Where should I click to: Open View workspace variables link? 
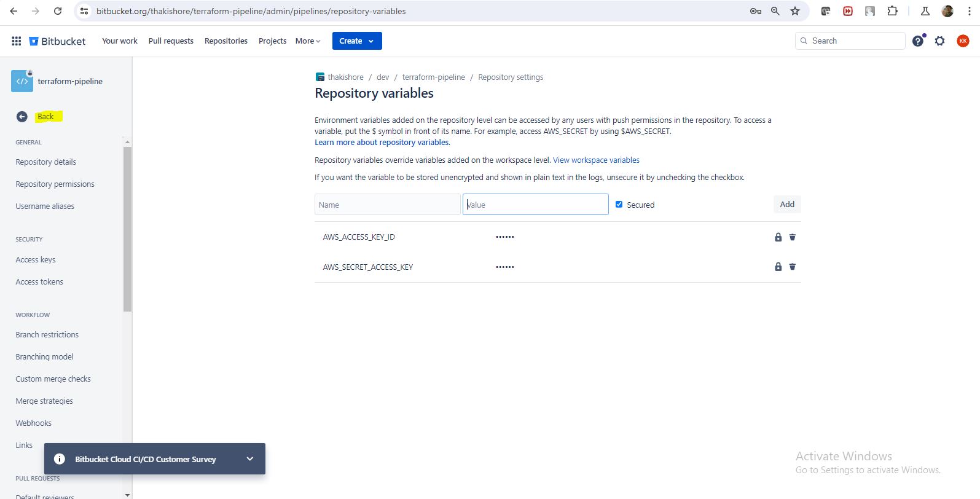596,160
